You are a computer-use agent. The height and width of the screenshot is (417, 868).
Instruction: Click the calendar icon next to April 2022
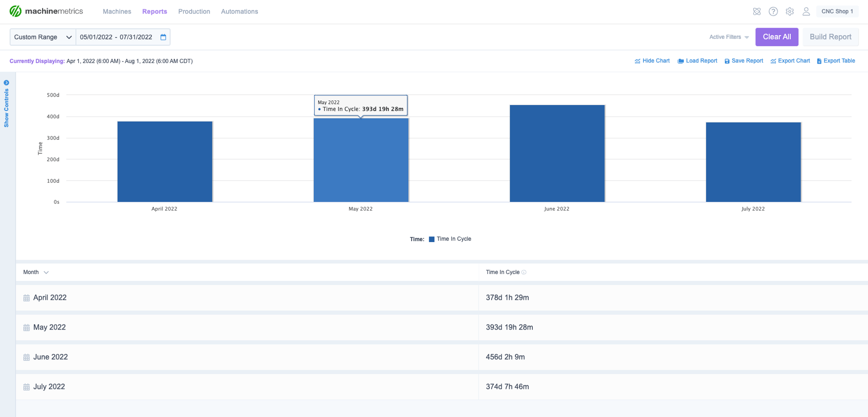click(26, 298)
